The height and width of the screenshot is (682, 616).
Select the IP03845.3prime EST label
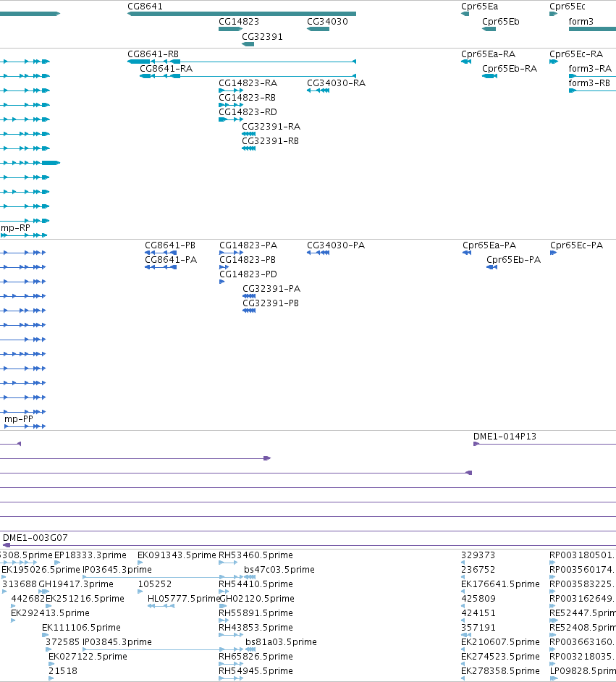pos(117,642)
